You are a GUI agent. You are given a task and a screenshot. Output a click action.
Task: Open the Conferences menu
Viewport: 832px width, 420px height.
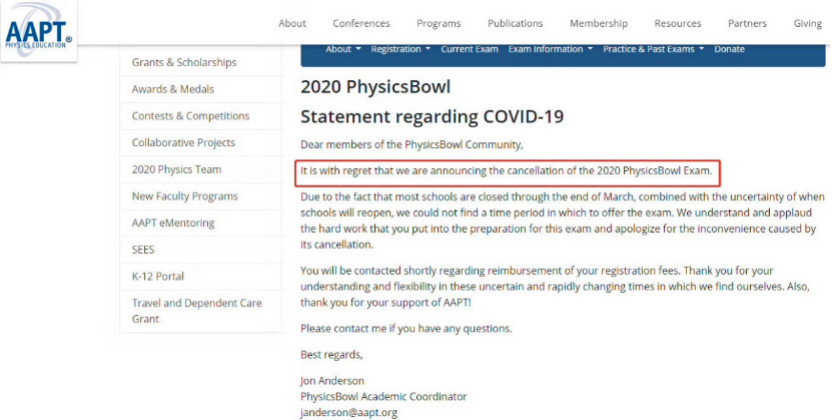361,23
